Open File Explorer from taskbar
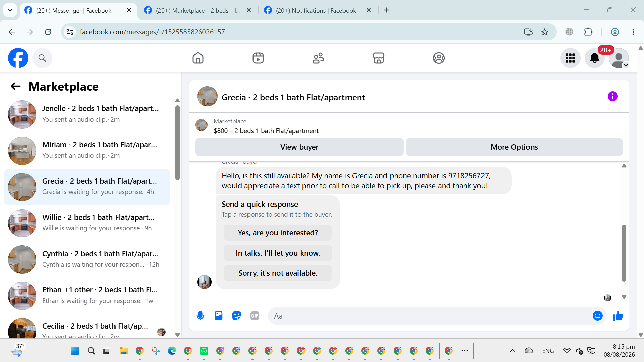Image resolution: width=644 pixels, height=362 pixels. pos(123,351)
